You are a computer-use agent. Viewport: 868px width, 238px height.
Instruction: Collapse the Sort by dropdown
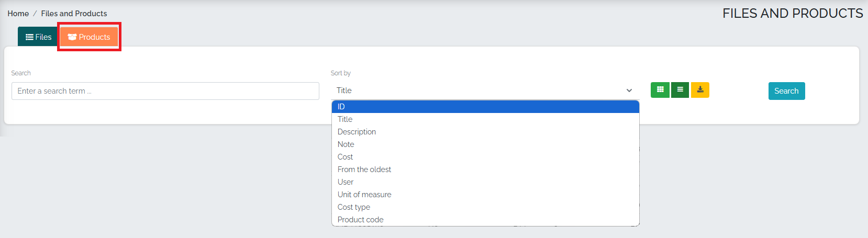point(485,90)
